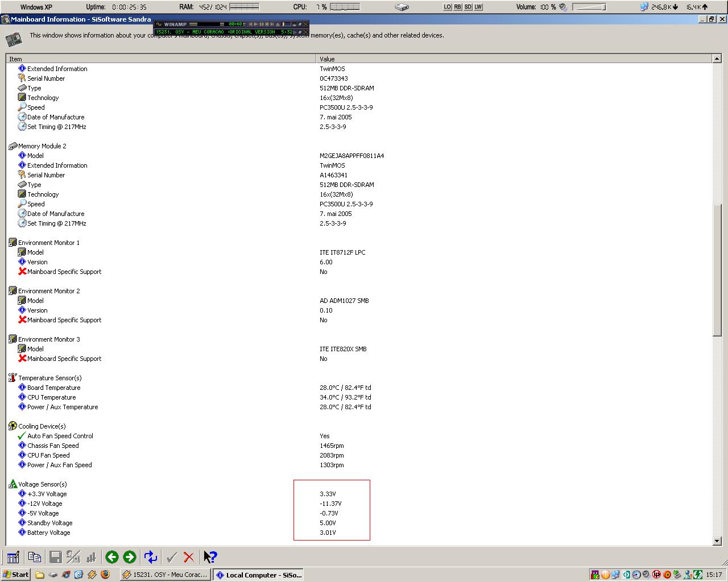The width and height of the screenshot is (728, 582).
Task: Switch to Winamp taskbar button '15231. OSY'
Action: [166, 575]
